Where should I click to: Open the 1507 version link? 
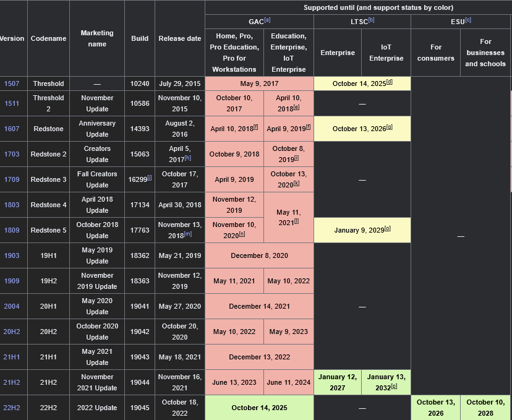pyautogui.click(x=12, y=84)
